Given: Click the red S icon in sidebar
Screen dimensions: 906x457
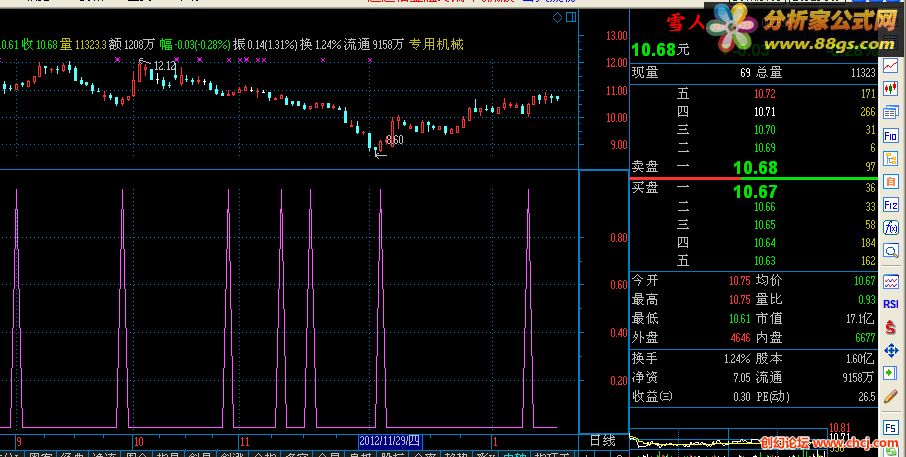Looking at the screenshot, I should click(890, 328).
